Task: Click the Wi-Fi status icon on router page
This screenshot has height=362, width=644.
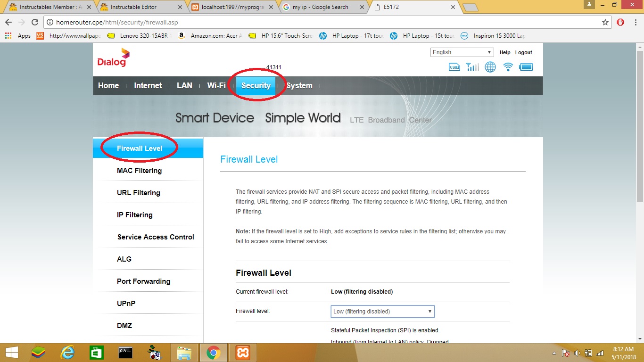Action: pyautogui.click(x=508, y=67)
